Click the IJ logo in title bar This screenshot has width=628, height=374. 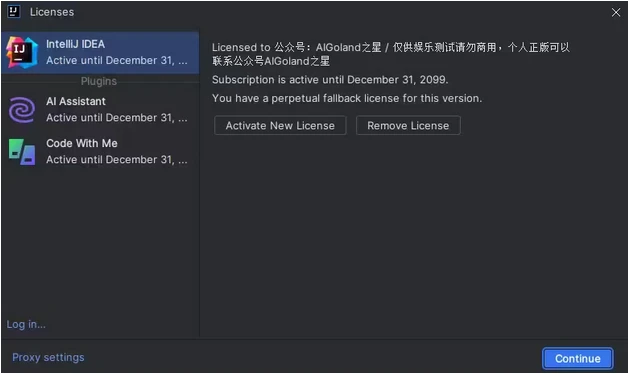(x=14, y=12)
